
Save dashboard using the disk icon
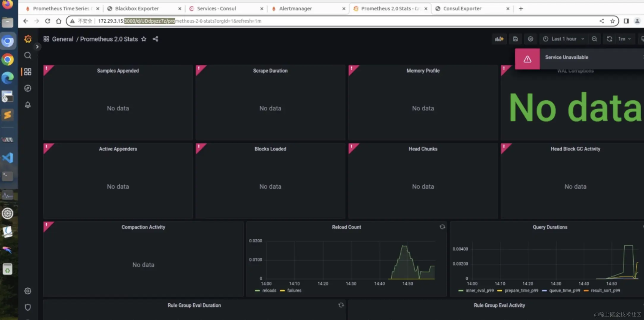click(515, 39)
